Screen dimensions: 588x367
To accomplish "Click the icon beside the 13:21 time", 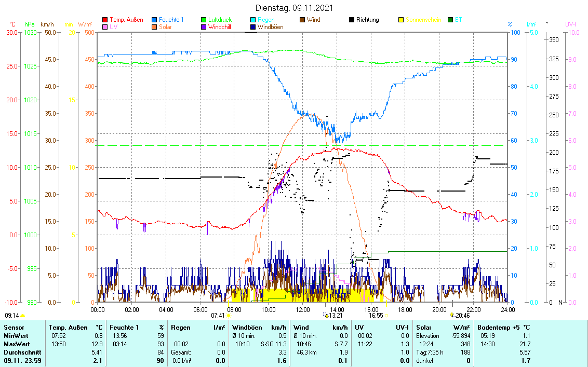I will point(326,316).
